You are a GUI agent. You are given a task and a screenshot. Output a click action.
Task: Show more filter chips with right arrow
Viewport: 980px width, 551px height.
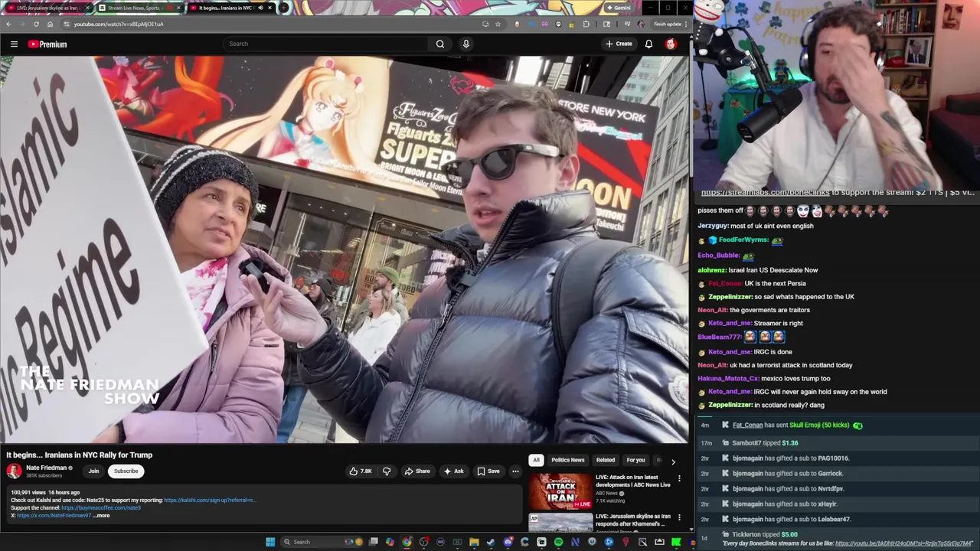(x=673, y=461)
